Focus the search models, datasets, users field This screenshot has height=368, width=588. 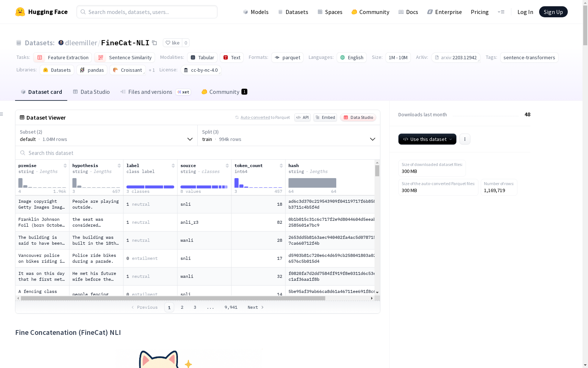click(x=147, y=12)
